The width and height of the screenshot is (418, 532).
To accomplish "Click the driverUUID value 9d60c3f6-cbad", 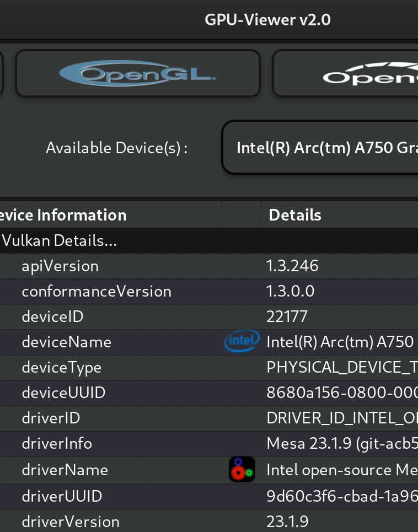I will 342,496.
